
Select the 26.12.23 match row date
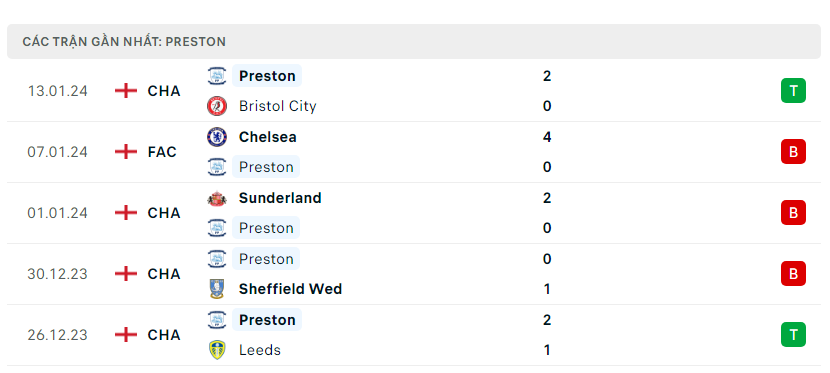pos(58,335)
